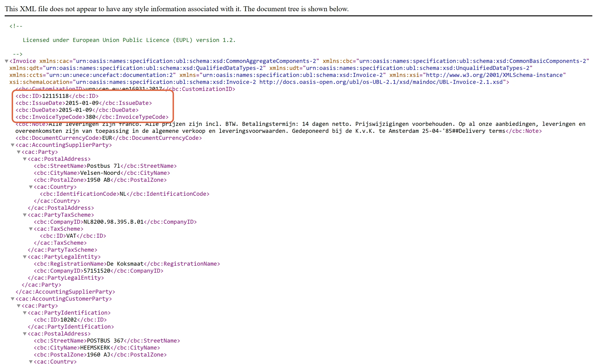This screenshot has height=364, width=597.
Task: Collapse the customer cac:Party node
Action: pyautogui.click(x=19, y=306)
